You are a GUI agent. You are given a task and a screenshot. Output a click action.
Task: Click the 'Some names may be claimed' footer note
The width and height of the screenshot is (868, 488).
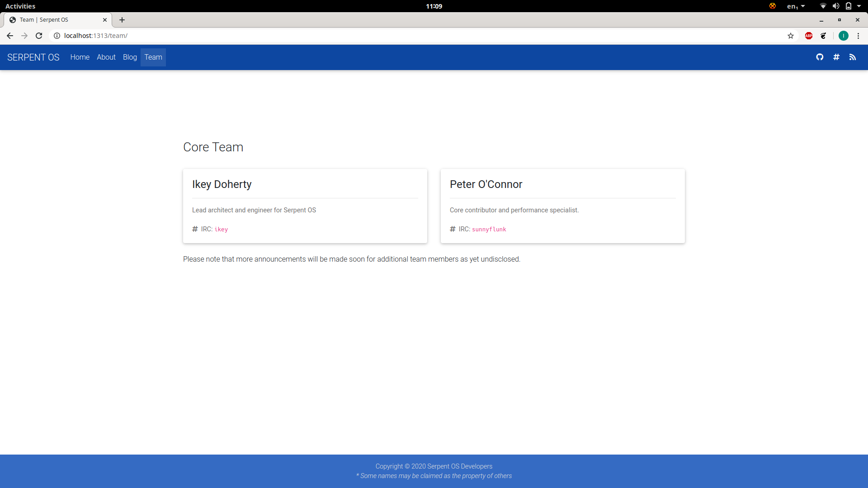point(434,476)
